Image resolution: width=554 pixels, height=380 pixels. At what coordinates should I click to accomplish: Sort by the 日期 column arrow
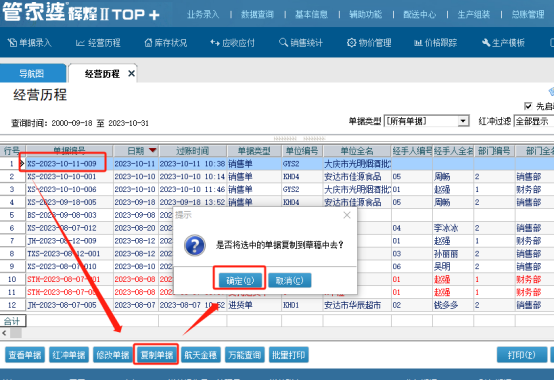tap(153, 150)
